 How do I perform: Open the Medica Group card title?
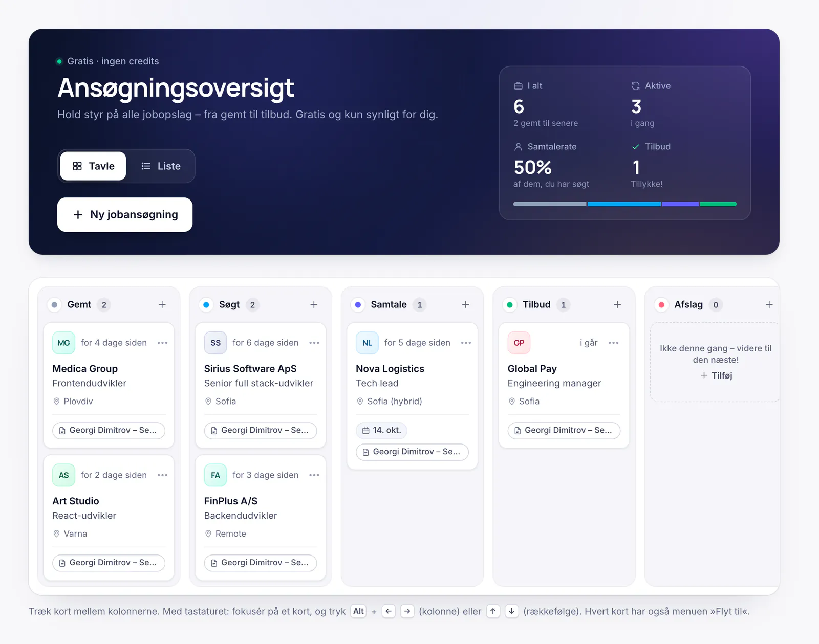click(x=85, y=369)
